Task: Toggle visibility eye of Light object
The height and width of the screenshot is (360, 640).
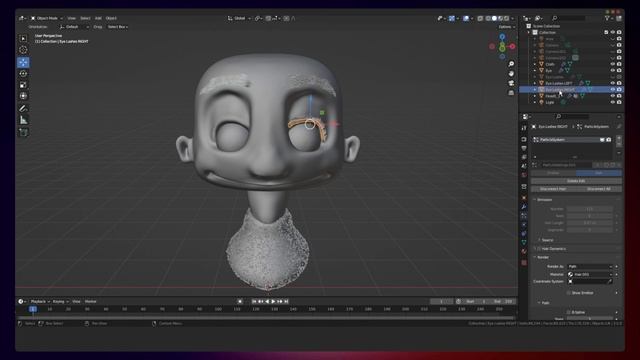Action: (613, 102)
